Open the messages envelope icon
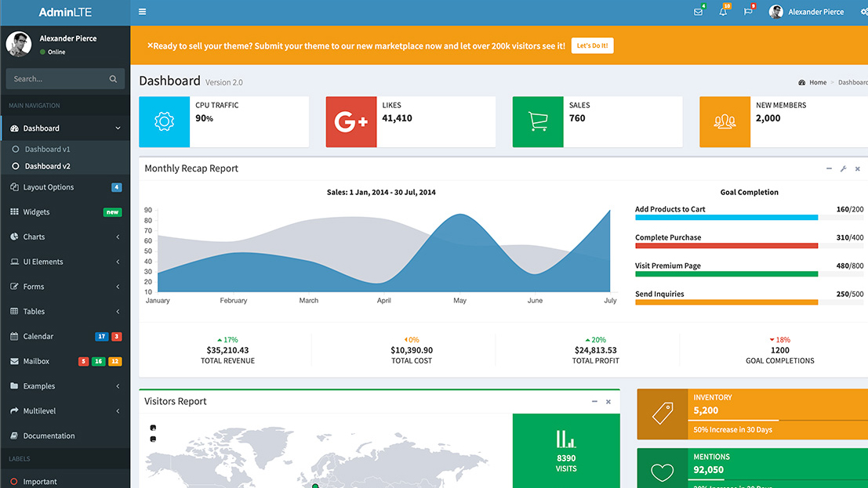This screenshot has width=868, height=488. [698, 12]
